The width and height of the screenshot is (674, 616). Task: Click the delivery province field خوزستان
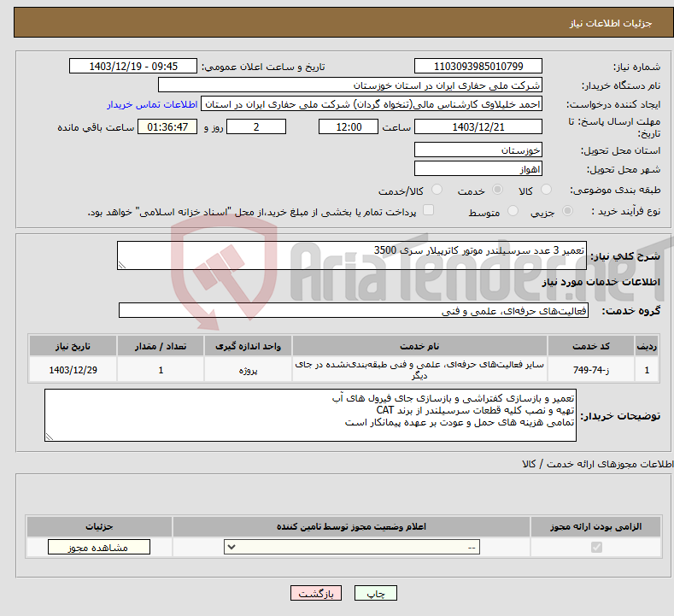point(478,150)
